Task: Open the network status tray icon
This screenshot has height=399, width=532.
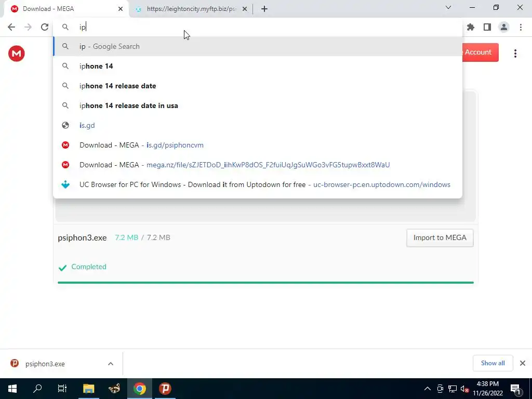Action: tap(453, 389)
